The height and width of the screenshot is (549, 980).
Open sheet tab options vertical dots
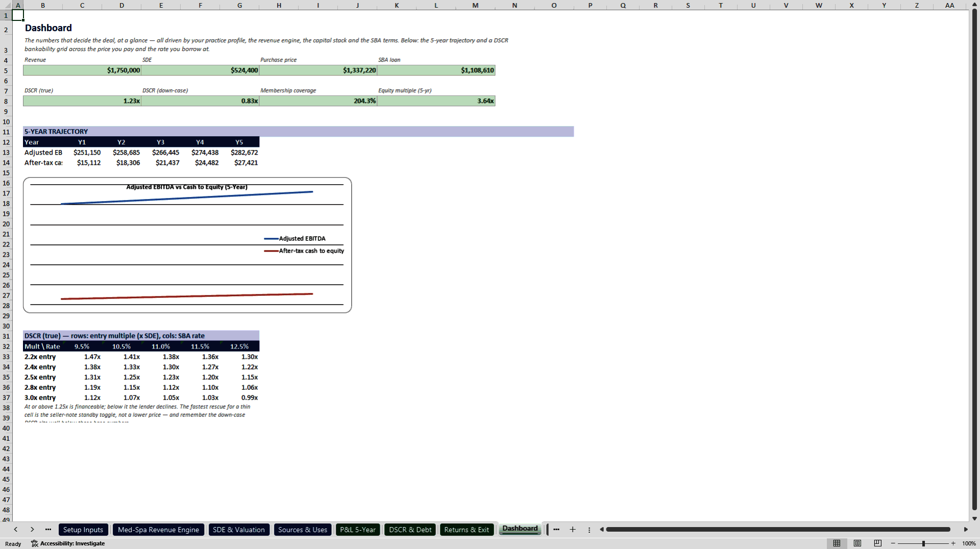589,530
